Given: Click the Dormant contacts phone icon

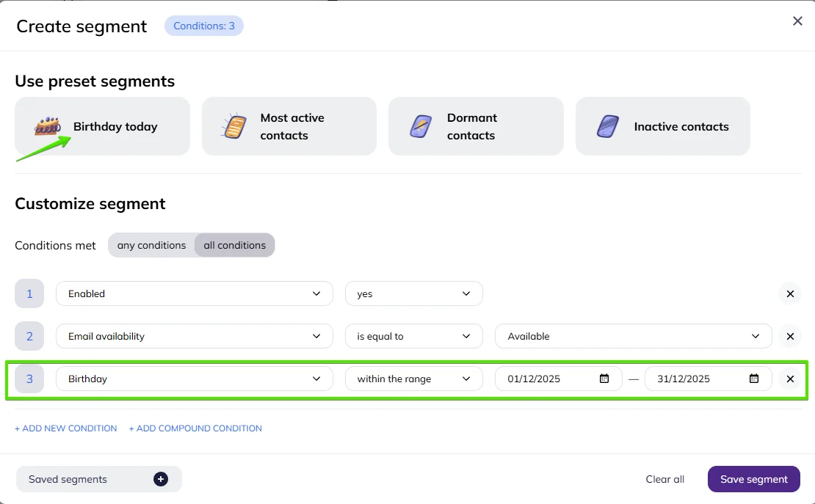Looking at the screenshot, I should 421,126.
